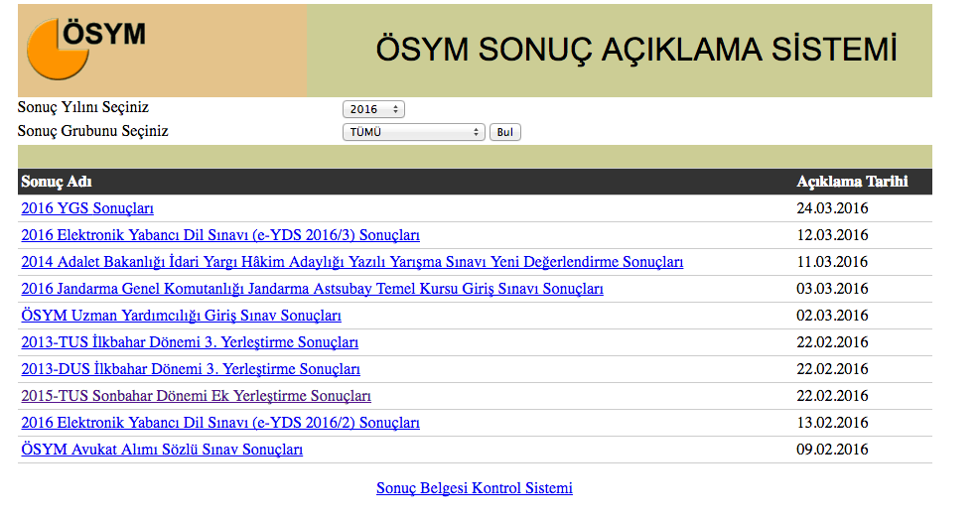The image size is (980, 521).
Task: Open 2015-TUS Sonbahar Dönemi Ek Yerleştirme link
Action: (x=196, y=396)
